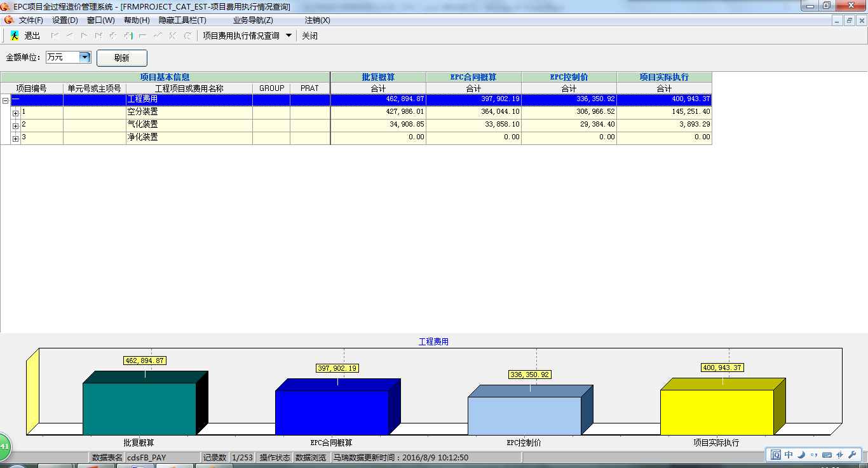This screenshot has width=868, height=468.
Task: Switch IME language via 中 icon
Action: [x=789, y=455]
